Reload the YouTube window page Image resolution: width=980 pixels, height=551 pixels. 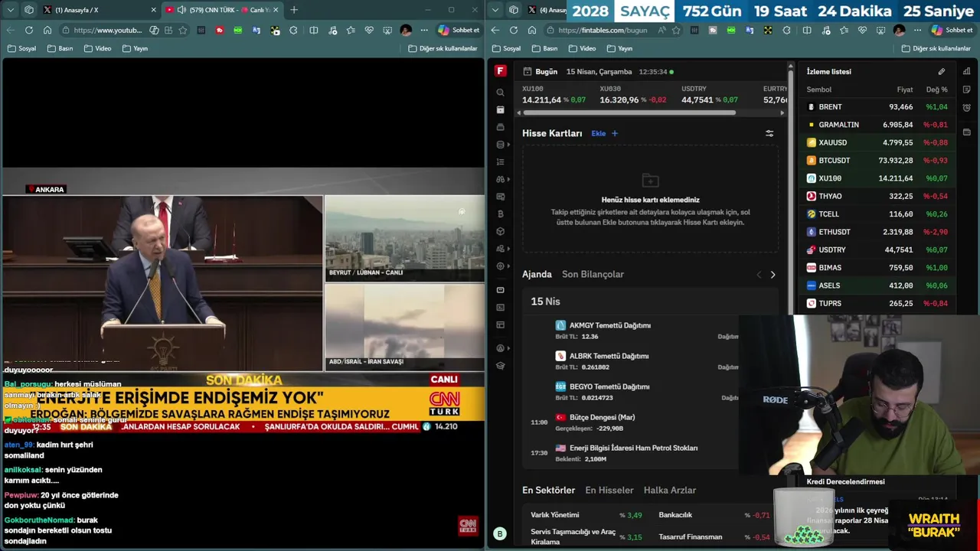pyautogui.click(x=29, y=30)
